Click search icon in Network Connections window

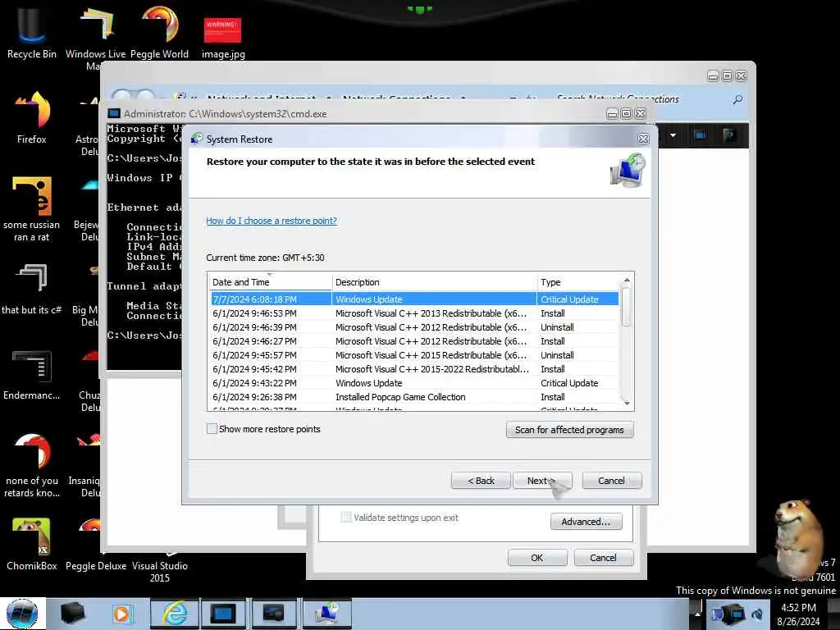(x=737, y=99)
